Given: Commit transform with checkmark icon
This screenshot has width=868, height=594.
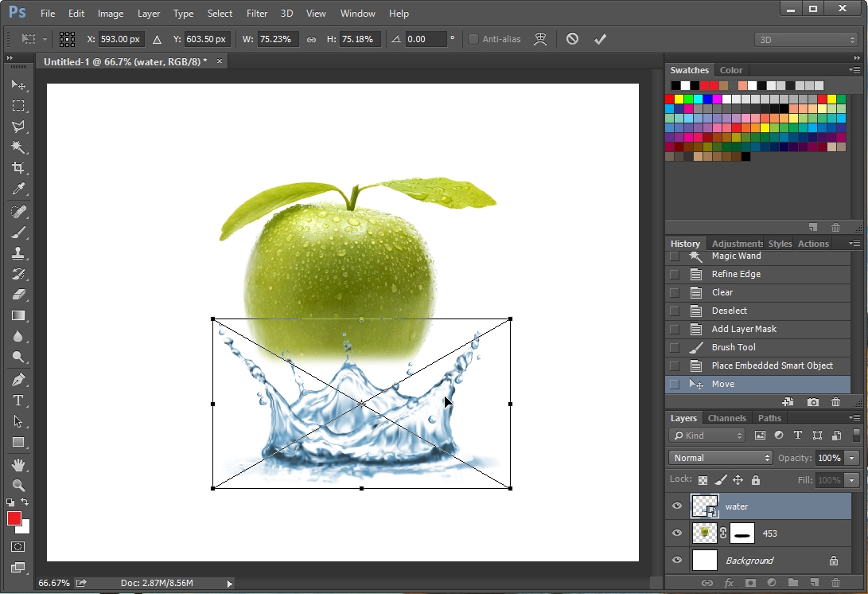Looking at the screenshot, I should 600,39.
